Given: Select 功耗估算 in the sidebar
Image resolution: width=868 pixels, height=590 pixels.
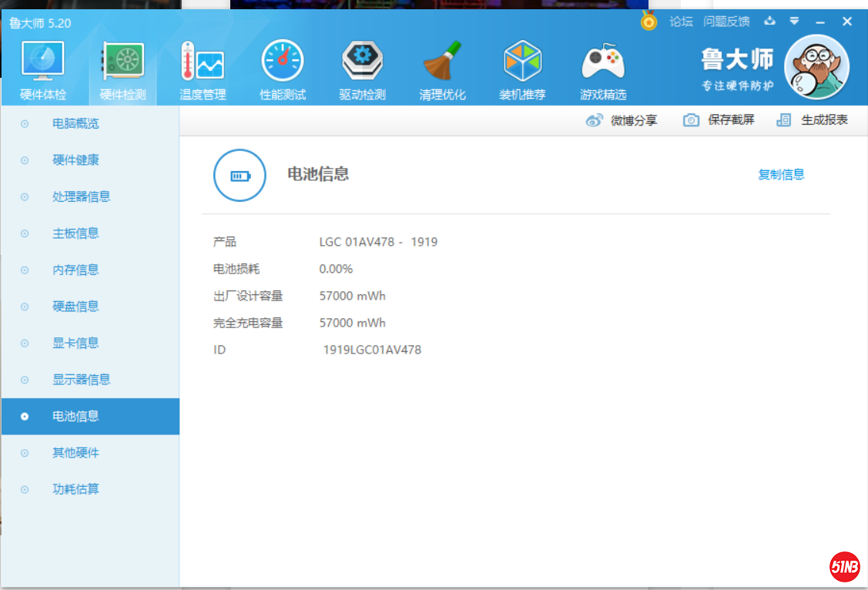Looking at the screenshot, I should [75, 490].
